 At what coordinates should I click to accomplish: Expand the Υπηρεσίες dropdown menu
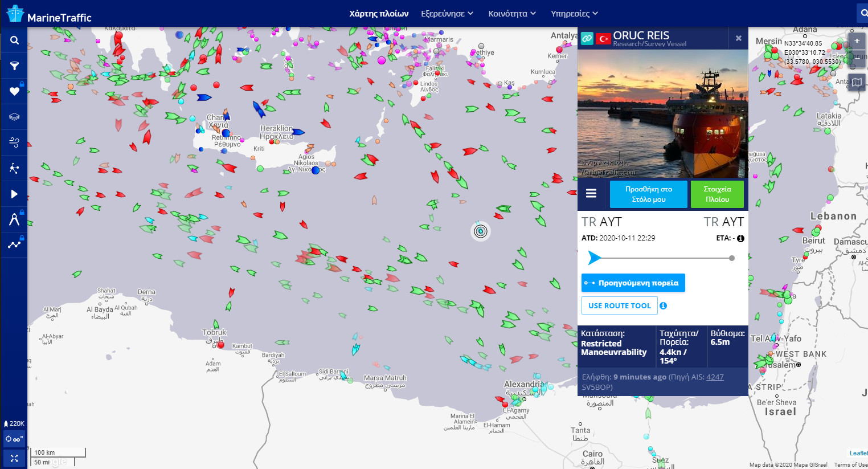[574, 13]
